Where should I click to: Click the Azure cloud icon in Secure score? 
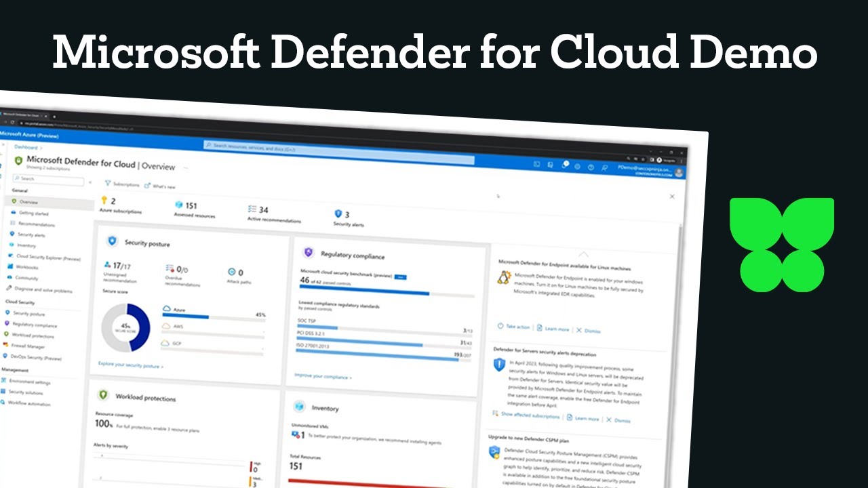pos(166,308)
